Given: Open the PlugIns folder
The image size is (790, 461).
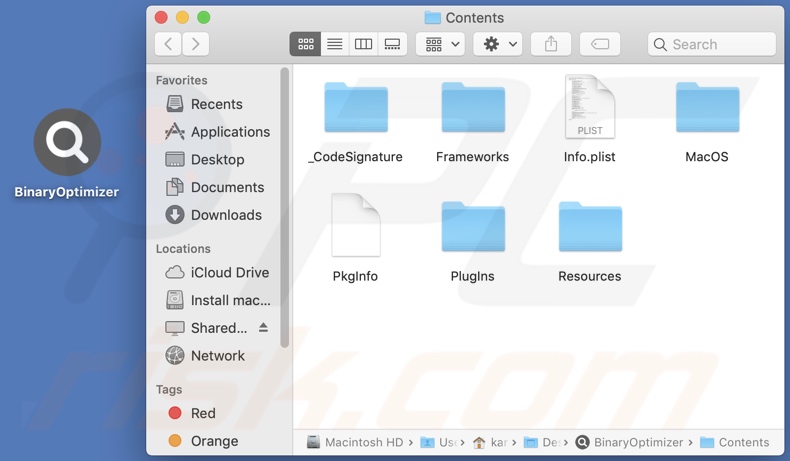Looking at the screenshot, I should pos(472,227).
